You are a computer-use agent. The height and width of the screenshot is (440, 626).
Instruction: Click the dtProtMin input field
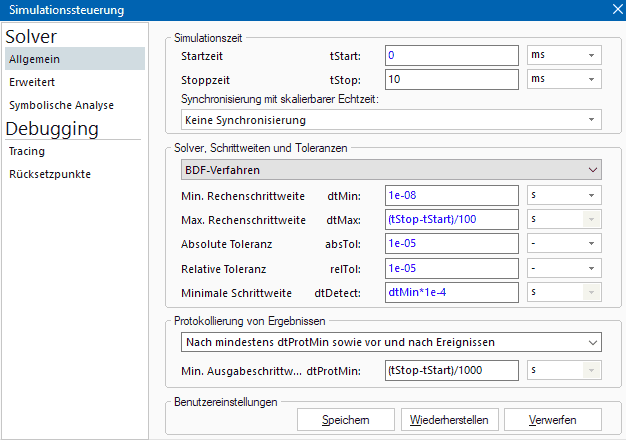click(x=452, y=371)
